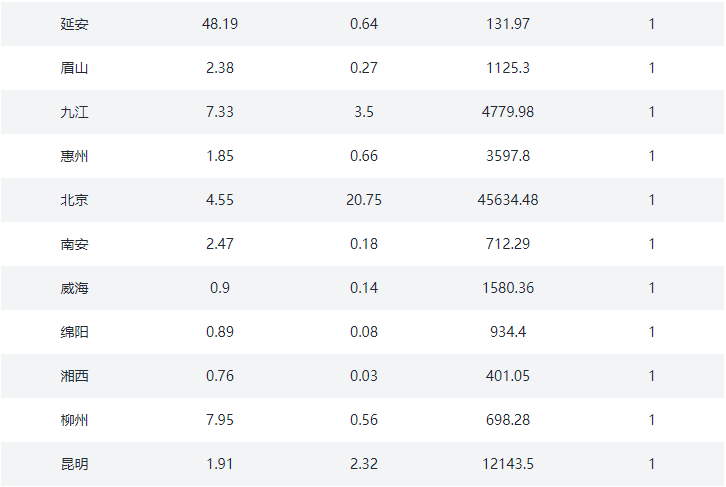Screen dimensions: 726x487
Task: Select the 威海 city name
Action: [74, 287]
